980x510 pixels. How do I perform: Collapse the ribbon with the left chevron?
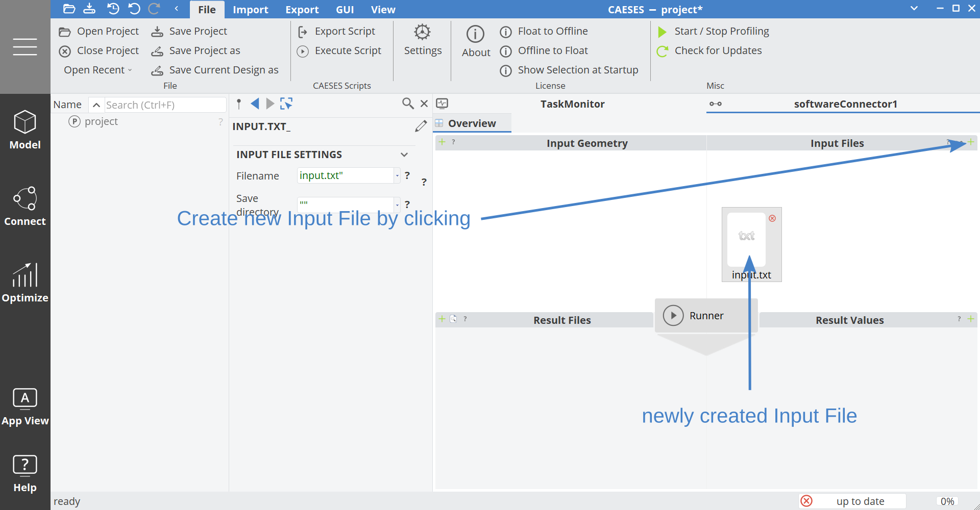coord(177,9)
